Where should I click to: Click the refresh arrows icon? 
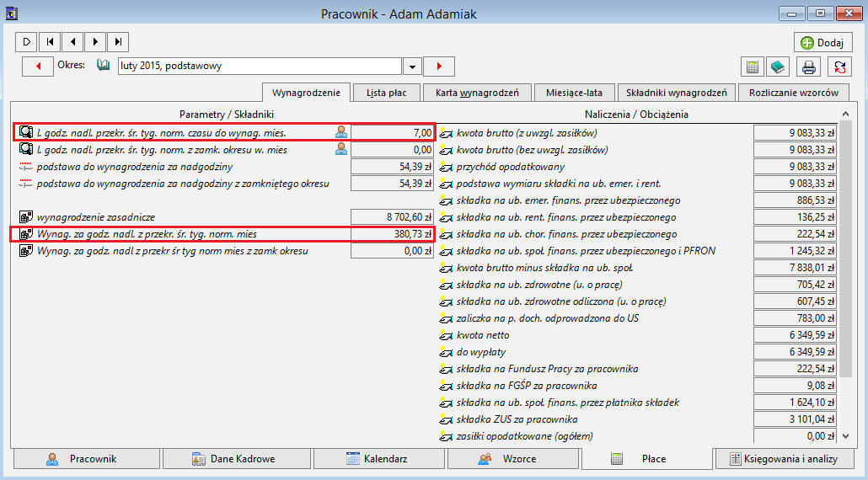(839, 67)
